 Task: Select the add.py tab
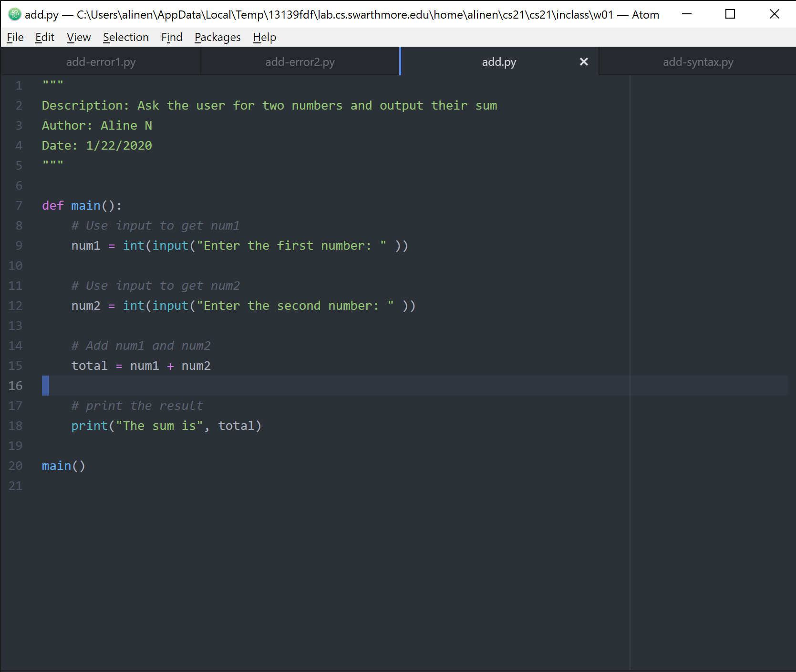499,62
